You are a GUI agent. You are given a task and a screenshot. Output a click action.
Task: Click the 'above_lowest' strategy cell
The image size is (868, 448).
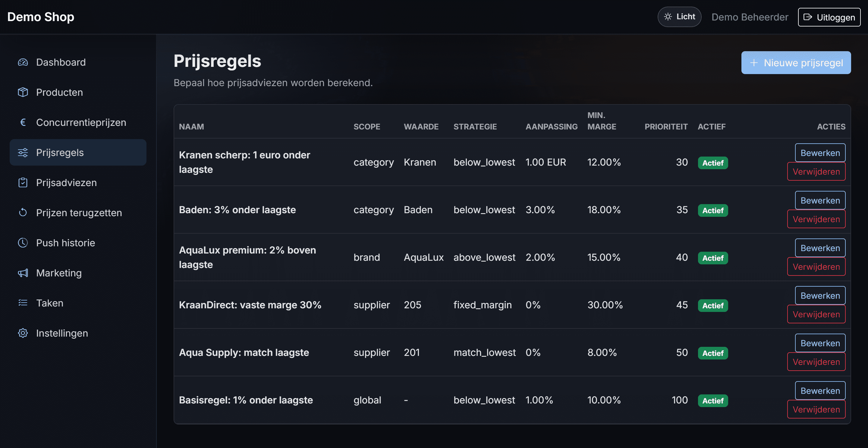484,257
